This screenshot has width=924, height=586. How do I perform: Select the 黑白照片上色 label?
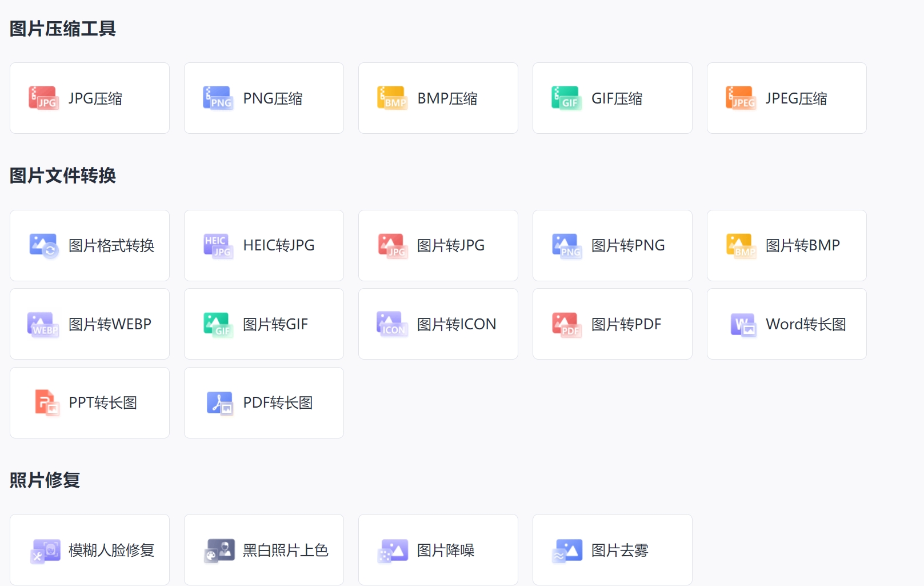[x=285, y=550]
